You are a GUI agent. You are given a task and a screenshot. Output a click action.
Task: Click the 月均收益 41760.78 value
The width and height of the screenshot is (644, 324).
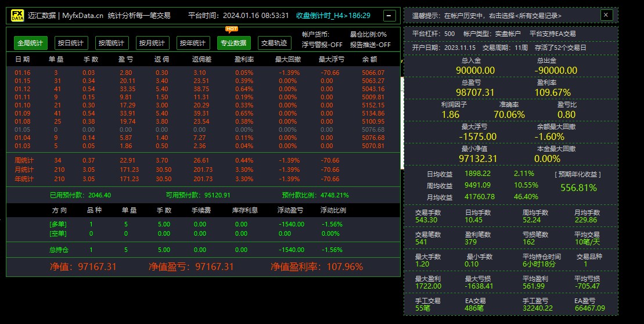[479, 197]
